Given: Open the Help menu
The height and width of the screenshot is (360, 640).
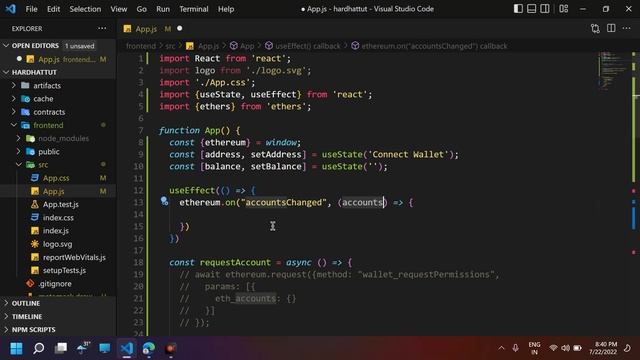Looking at the screenshot, I should pos(226,9).
